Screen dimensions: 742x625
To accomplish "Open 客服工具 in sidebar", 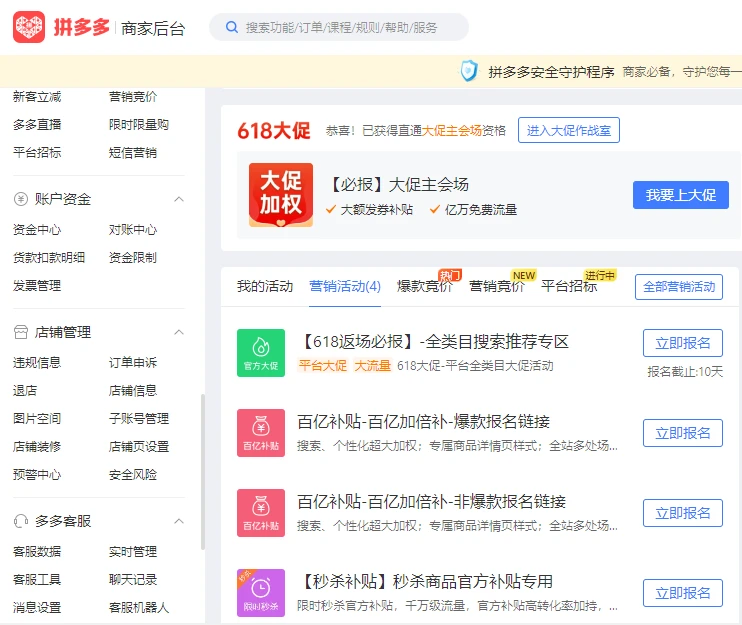I will (x=37, y=580).
